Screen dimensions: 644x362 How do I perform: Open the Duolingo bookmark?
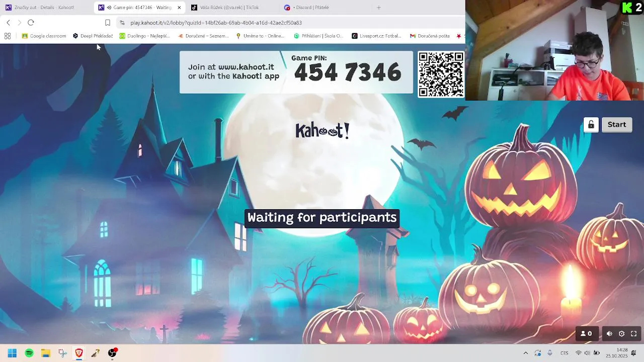145,36
